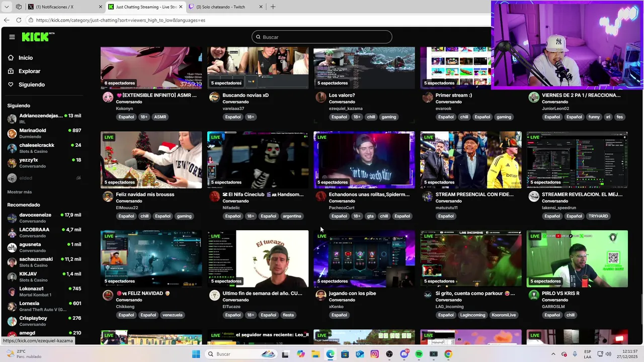Open the El tucazo stream thumbnail
Image resolution: width=644 pixels, height=362 pixels.
pyautogui.click(x=258, y=259)
